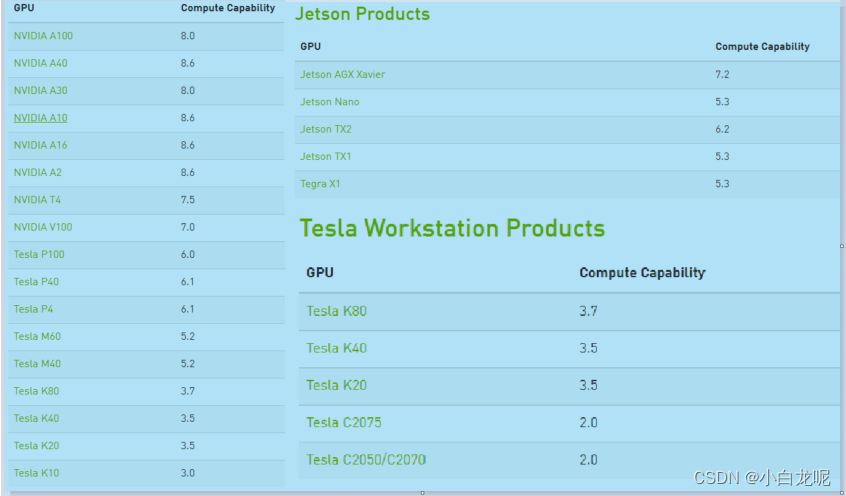Select the 5.2 value for Tesla M60

pos(188,336)
